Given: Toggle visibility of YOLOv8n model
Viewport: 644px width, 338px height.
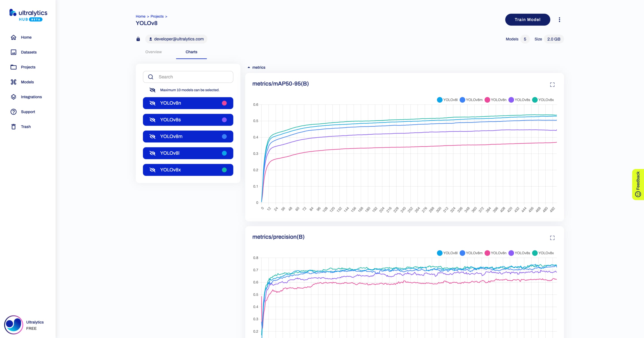Looking at the screenshot, I should 152,103.
